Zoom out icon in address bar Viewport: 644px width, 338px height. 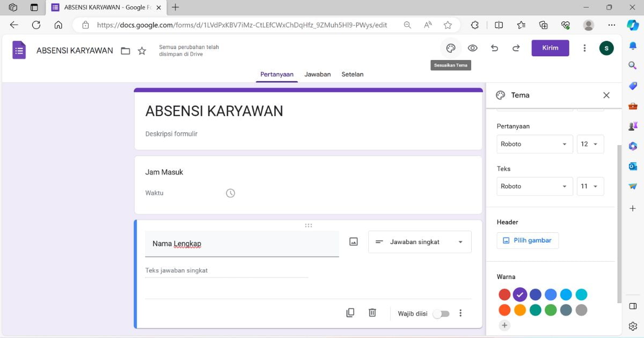point(407,25)
